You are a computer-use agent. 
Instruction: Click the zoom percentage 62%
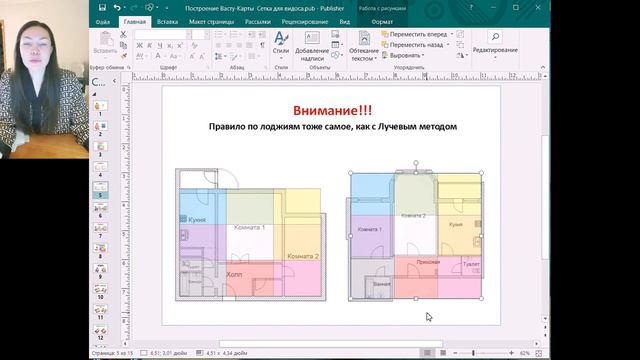525,353
